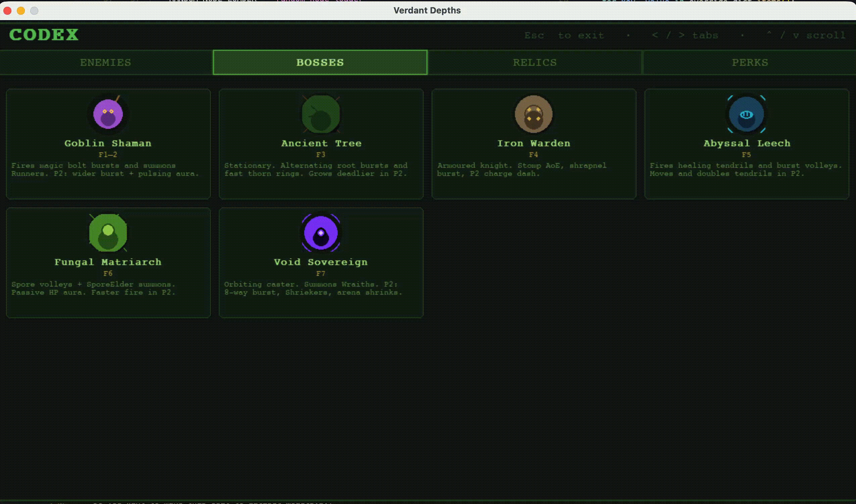Click the Goblin Shaman name label
The height and width of the screenshot is (504, 856).
(108, 143)
